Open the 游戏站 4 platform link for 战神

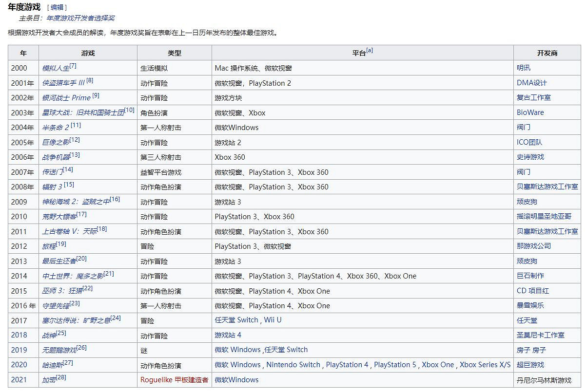coord(228,335)
